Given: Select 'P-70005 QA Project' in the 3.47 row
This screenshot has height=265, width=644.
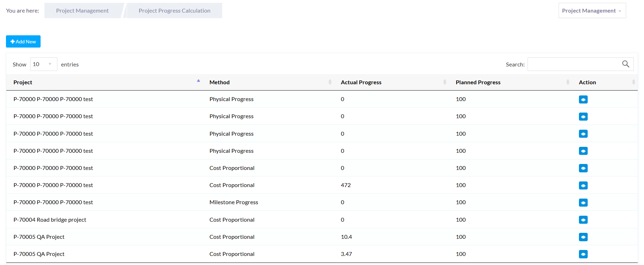Looking at the screenshot, I should [39, 254].
